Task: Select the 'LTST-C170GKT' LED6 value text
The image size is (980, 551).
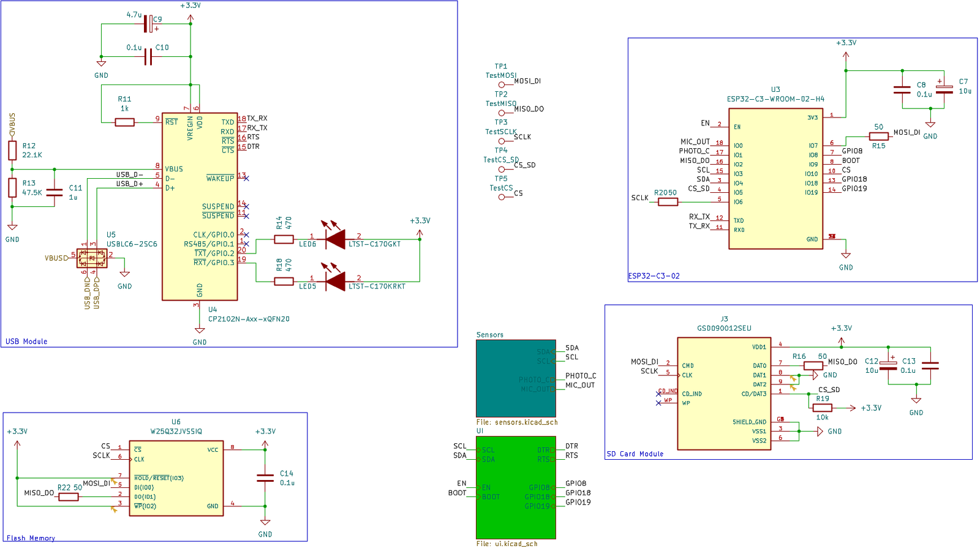Action: [x=375, y=244]
